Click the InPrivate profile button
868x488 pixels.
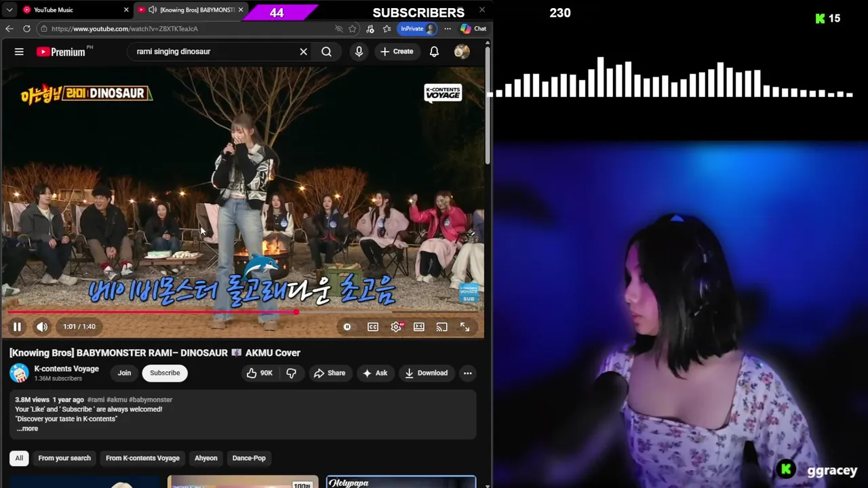pos(418,28)
